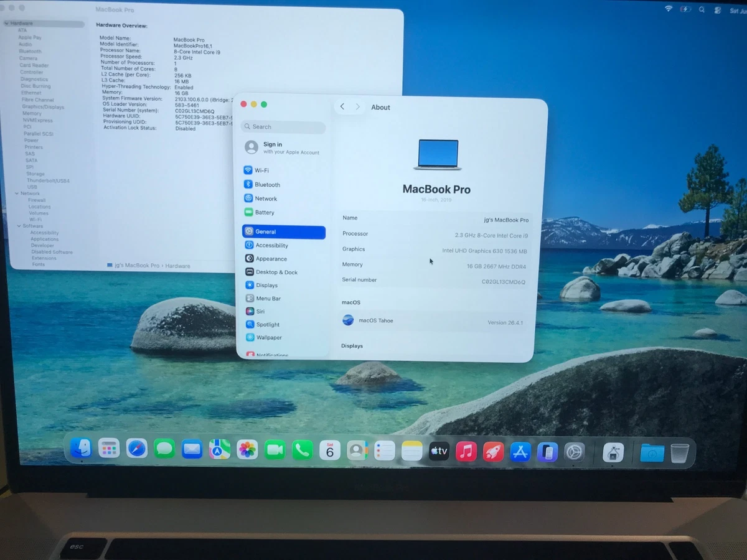Select Graphics/Displays in System Information tree
Image resolution: width=747 pixels, height=560 pixels.
pyautogui.click(x=43, y=107)
